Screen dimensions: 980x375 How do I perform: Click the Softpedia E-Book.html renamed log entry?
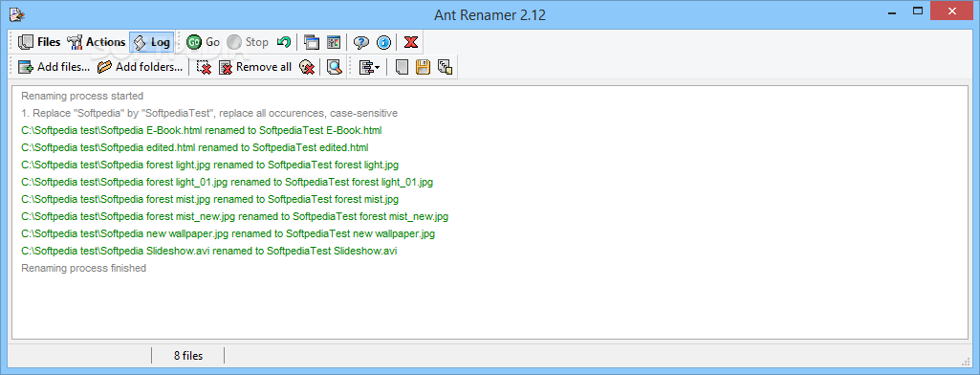pyautogui.click(x=201, y=131)
